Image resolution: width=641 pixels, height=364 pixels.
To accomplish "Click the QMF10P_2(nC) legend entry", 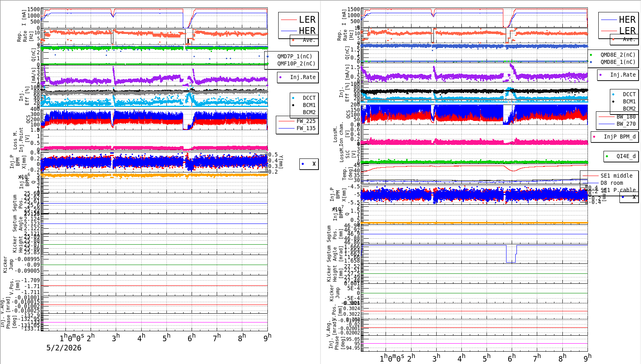I will (x=296, y=63).
